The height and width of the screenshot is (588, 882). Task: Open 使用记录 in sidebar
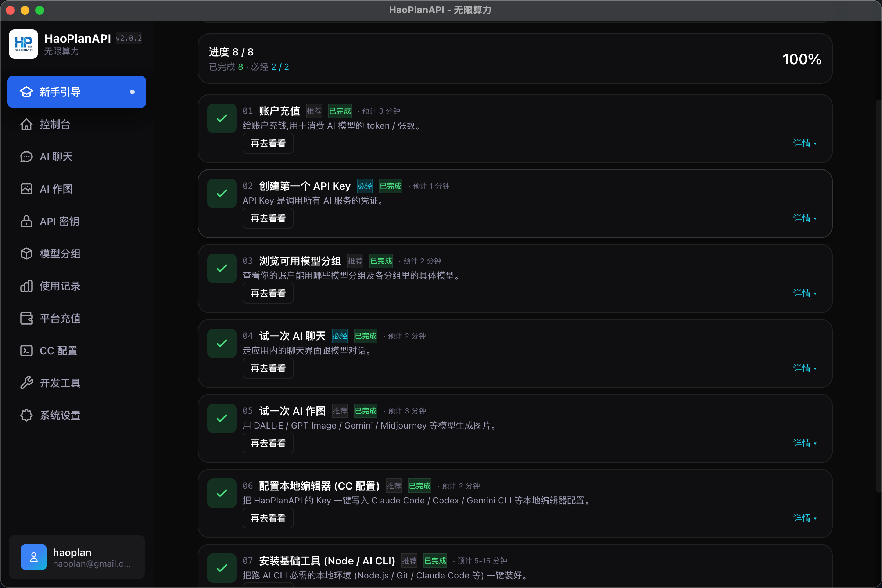coord(77,286)
